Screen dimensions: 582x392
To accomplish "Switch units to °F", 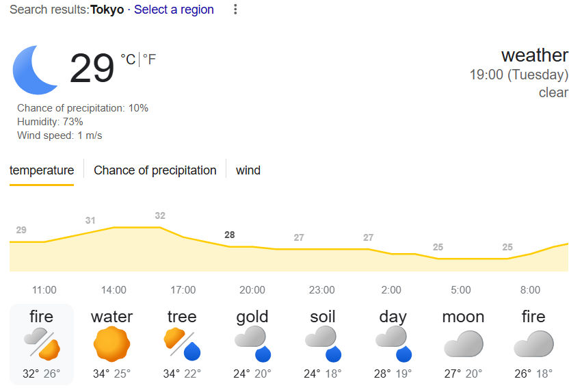I will (149, 60).
